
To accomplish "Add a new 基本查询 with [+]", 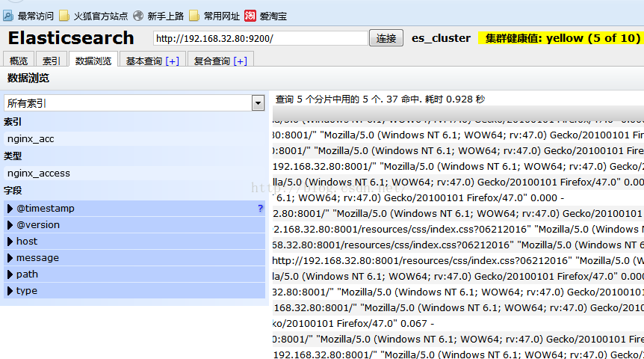I will point(172,61).
